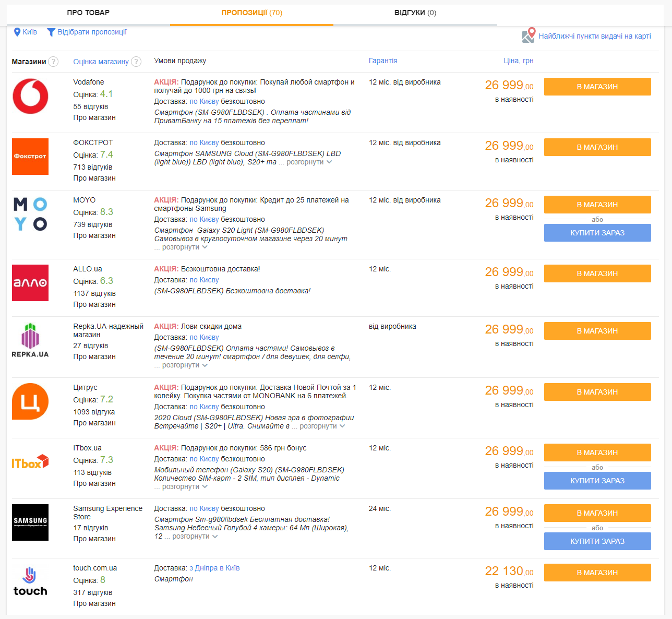The image size is (672, 619).
Task: Expand the Repka.UA offer description
Action: pos(185,365)
